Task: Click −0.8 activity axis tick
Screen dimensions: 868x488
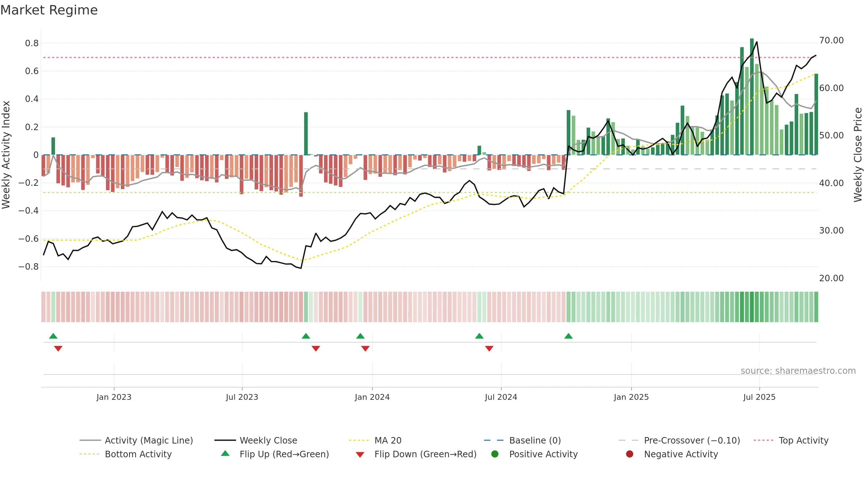Action: pos(28,266)
